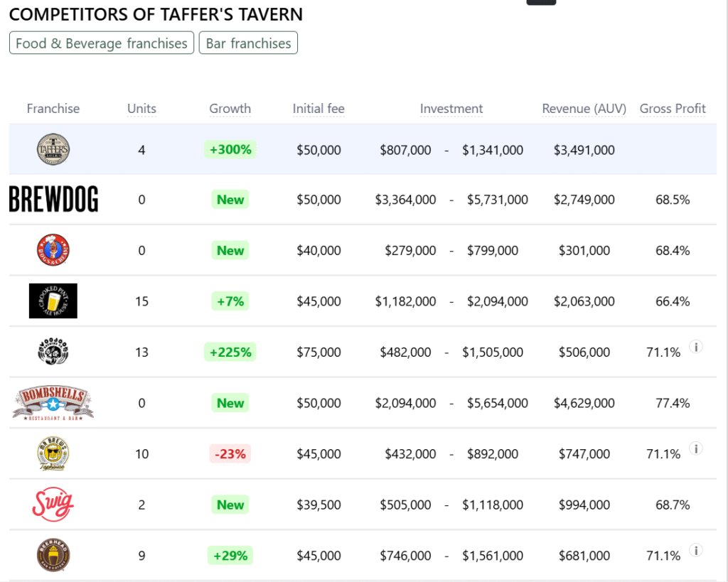Select the 66.4% gross profit value

[673, 301]
